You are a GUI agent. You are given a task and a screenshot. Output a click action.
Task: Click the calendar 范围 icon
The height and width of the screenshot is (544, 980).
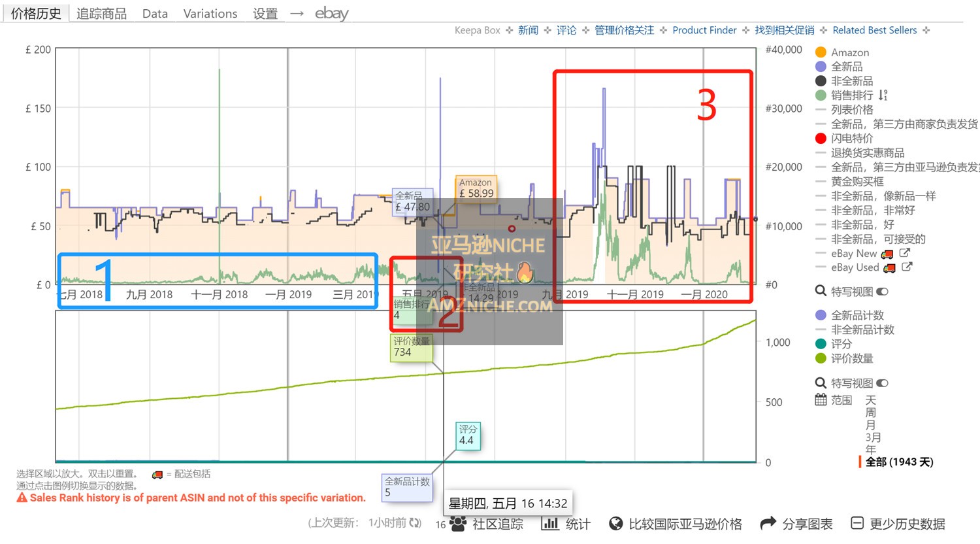[x=821, y=399]
